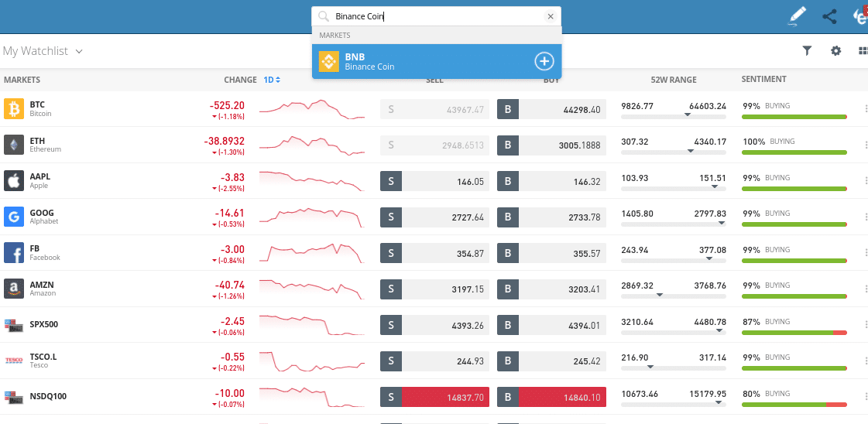
Task: Click the Buy button for GOOG at 2733.78
Action: pyautogui.click(x=551, y=217)
